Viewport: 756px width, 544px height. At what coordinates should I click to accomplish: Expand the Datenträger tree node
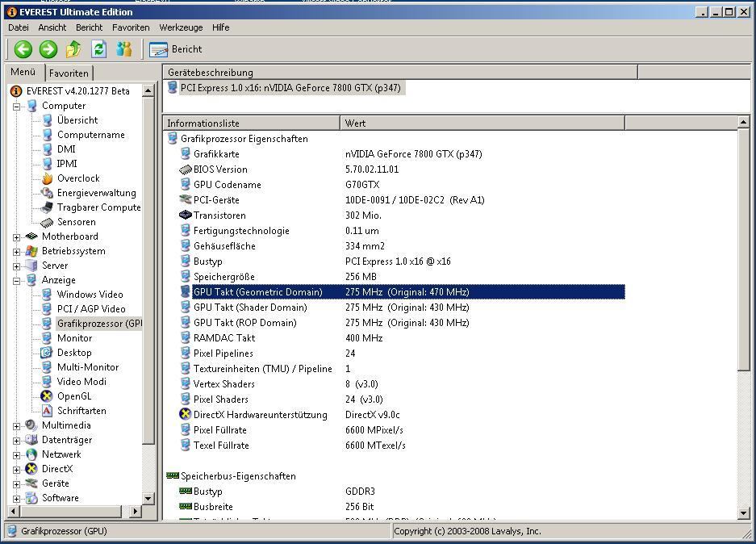pyautogui.click(x=16, y=441)
